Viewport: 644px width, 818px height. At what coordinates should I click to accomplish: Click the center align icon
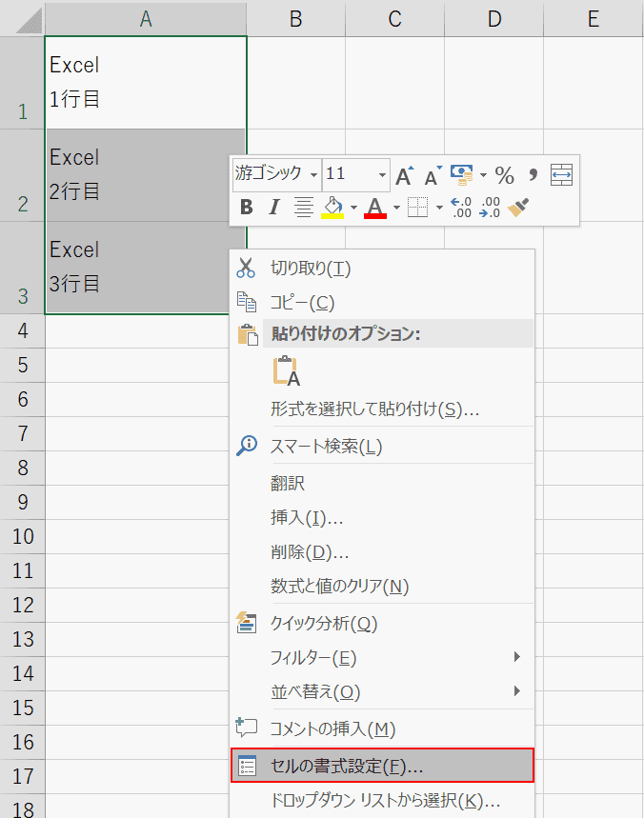[303, 207]
